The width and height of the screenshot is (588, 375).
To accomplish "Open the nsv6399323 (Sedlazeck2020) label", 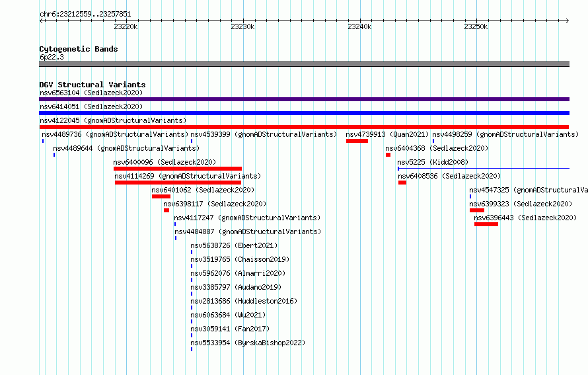I will 521,204.
